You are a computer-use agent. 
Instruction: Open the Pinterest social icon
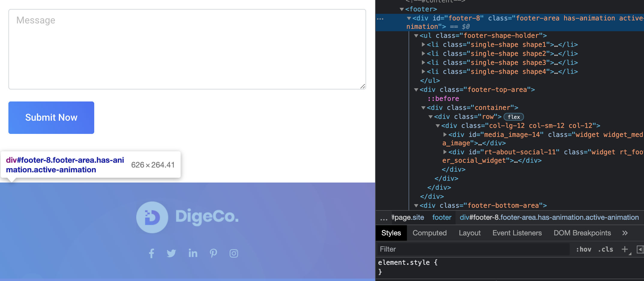point(213,253)
